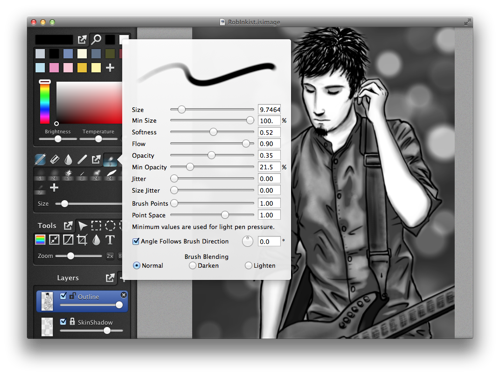Screen dimensions: 500x376
Task: Select the diagonal line square tool
Action: pyautogui.click(x=68, y=240)
